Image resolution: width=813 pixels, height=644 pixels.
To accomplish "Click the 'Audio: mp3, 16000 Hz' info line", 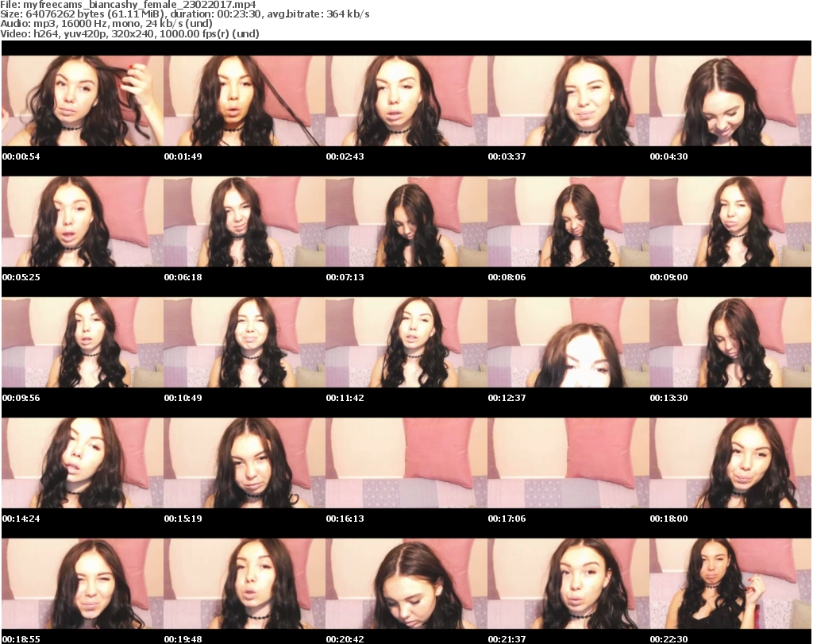I will 106,24.
